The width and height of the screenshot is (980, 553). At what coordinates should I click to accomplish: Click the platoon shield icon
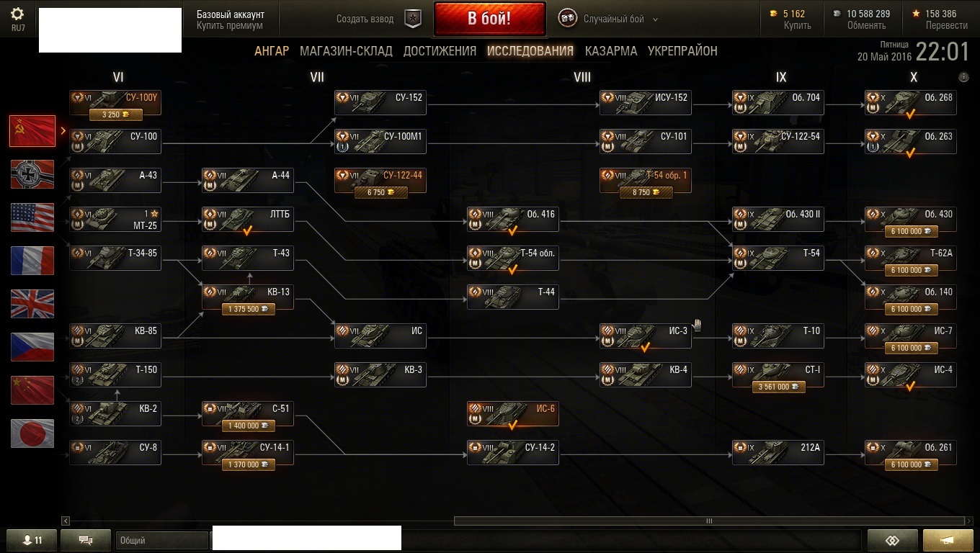click(x=412, y=19)
